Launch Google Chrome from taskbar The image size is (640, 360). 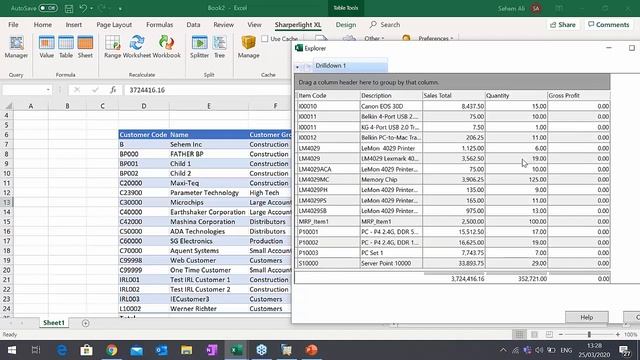click(111, 350)
